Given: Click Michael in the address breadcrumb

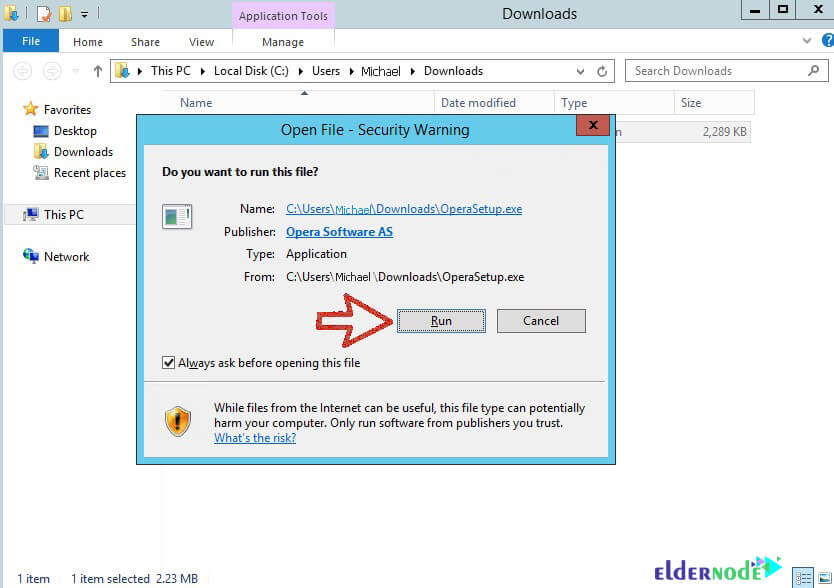Looking at the screenshot, I should [381, 71].
